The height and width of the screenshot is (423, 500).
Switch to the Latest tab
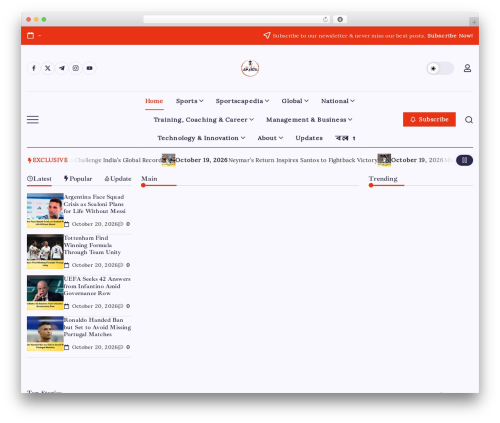coord(39,179)
